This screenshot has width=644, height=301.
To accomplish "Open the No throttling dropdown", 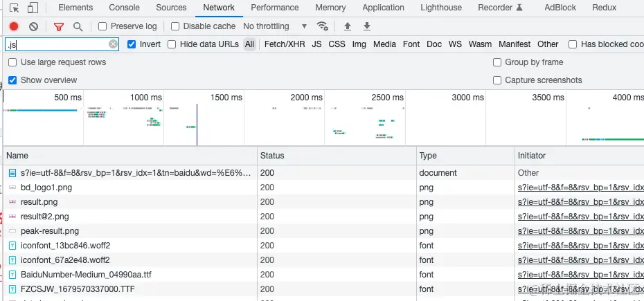I will coord(275,26).
